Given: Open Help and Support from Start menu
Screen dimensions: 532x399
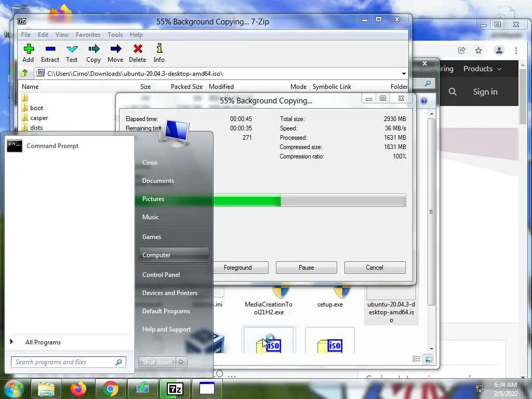Looking at the screenshot, I should pyautogui.click(x=166, y=329).
